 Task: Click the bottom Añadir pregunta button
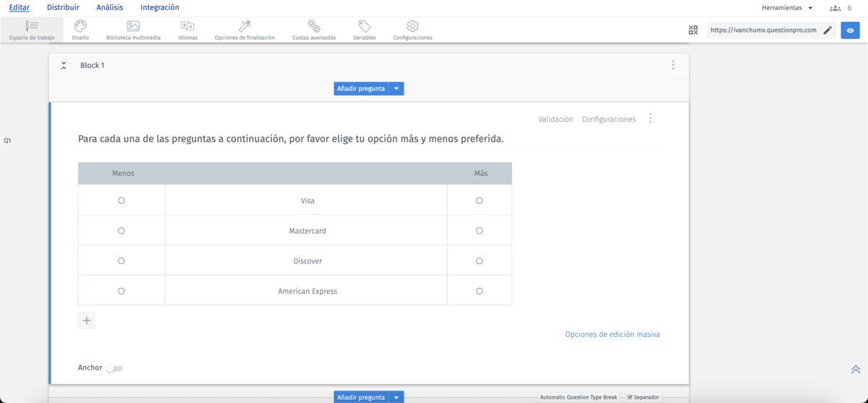pos(361,397)
